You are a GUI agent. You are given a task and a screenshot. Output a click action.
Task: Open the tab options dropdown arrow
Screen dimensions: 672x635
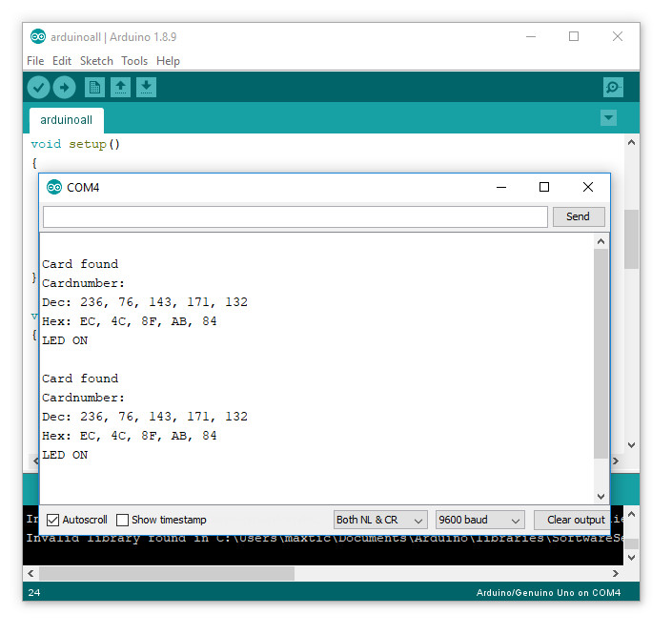(608, 118)
